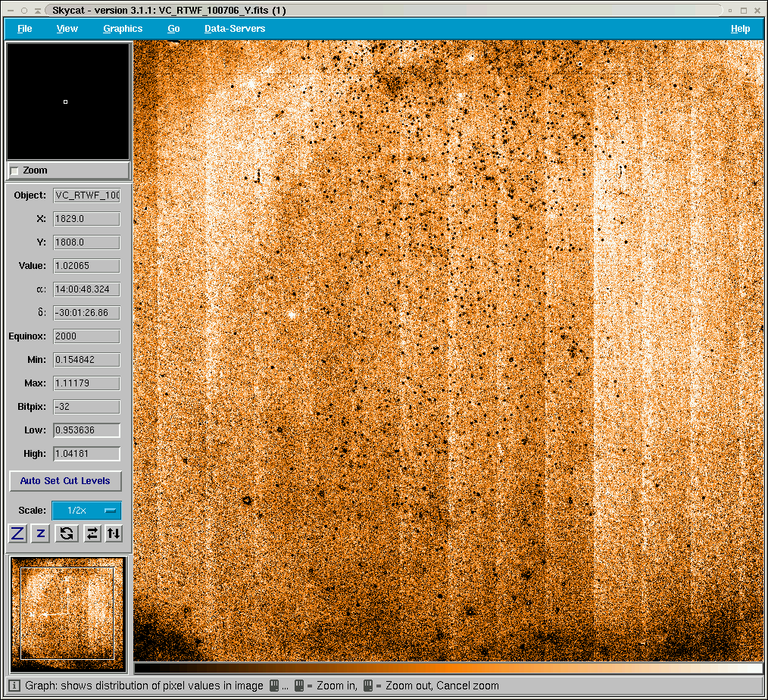Flip image horizontally with the left-right arrows icon
The height and width of the screenshot is (700, 768).
(92, 533)
